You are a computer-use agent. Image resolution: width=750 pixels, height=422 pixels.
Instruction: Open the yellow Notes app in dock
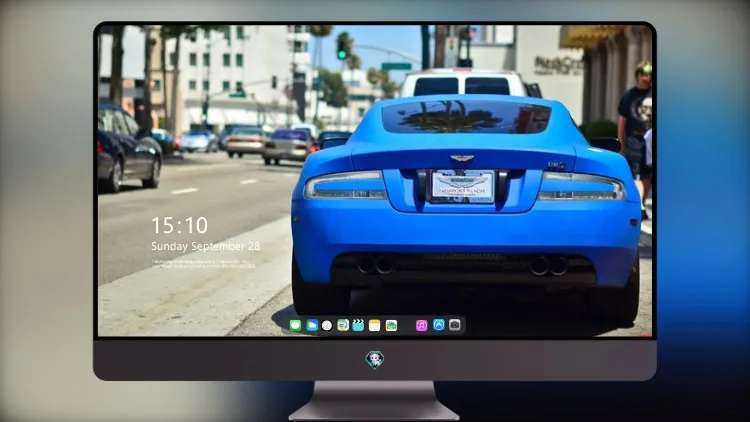click(x=375, y=325)
